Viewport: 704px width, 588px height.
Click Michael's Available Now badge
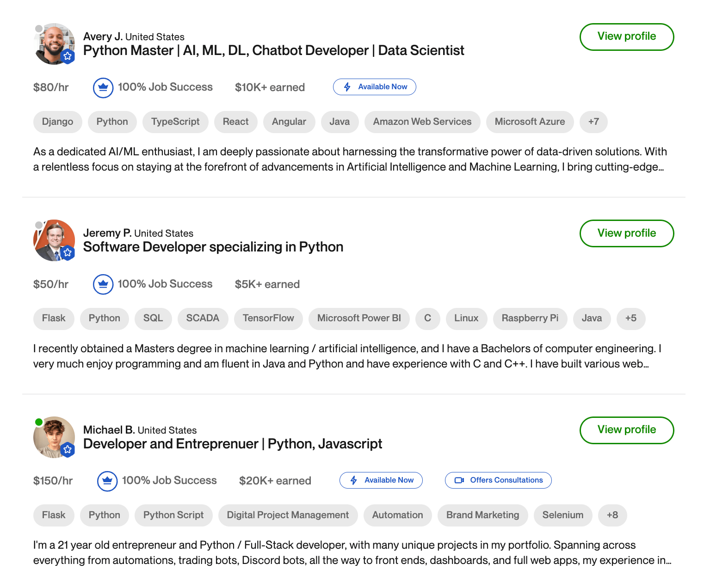point(381,480)
